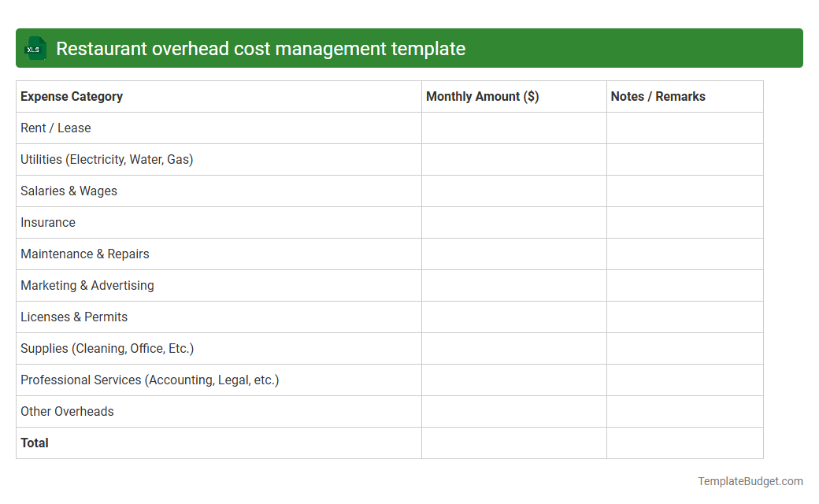The width and height of the screenshot is (819, 504).
Task: Select the Marketing & Advertising row
Action: click(x=87, y=285)
